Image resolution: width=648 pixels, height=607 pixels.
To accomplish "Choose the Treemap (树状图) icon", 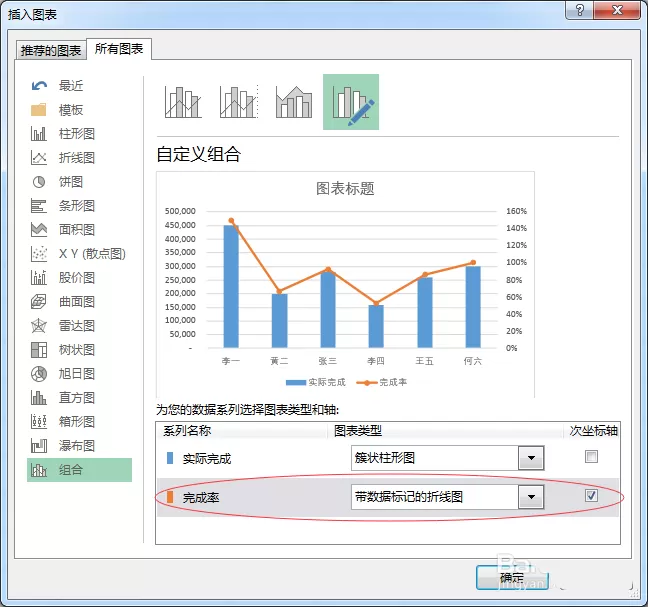I will point(39,350).
